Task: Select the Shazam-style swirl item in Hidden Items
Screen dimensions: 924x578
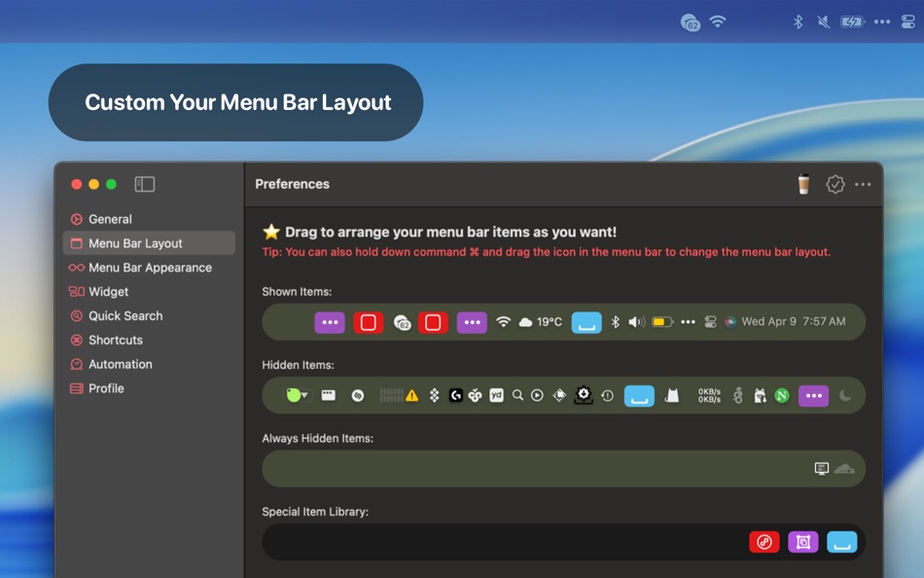Action: [x=358, y=396]
